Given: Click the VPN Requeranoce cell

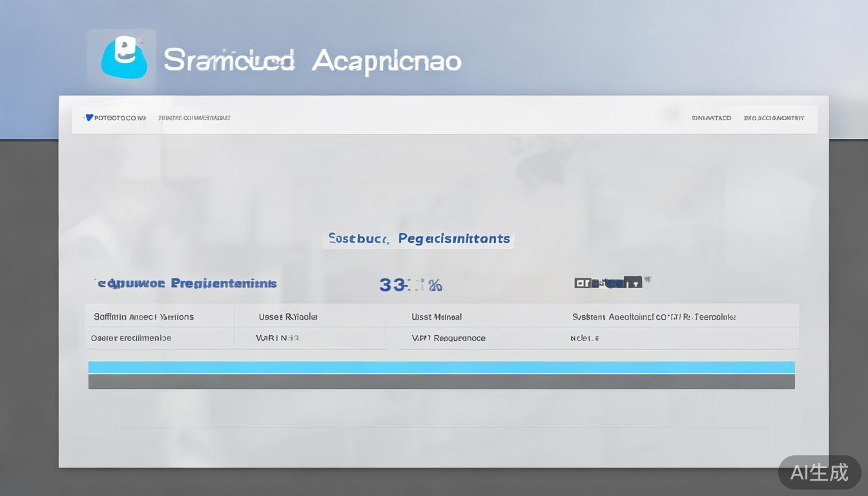Looking at the screenshot, I should coord(448,338).
